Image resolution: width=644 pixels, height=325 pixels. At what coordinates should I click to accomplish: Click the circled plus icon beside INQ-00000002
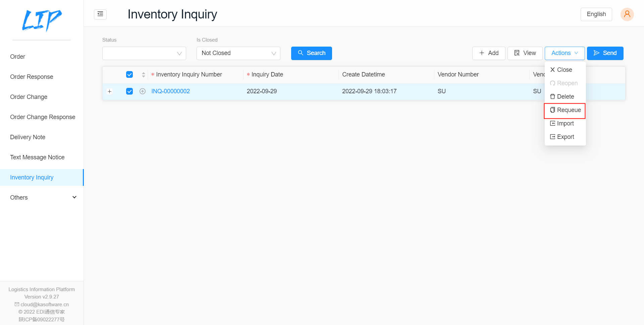tap(143, 91)
